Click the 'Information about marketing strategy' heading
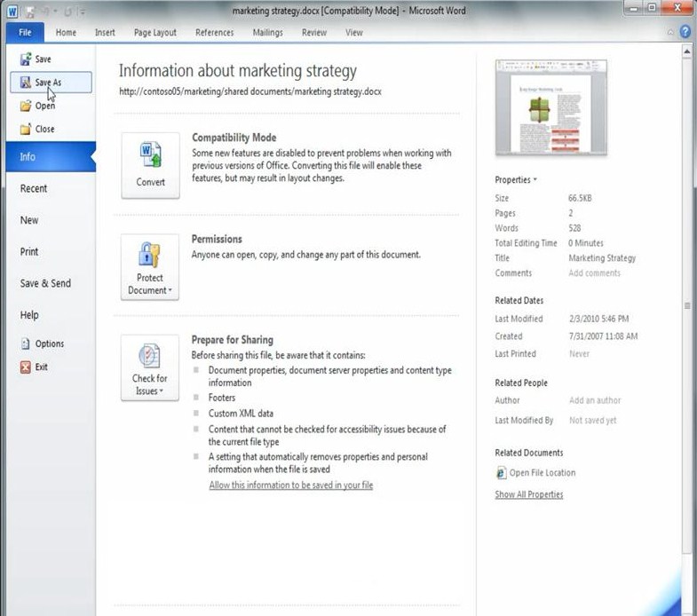This screenshot has width=697, height=616. tap(238, 71)
